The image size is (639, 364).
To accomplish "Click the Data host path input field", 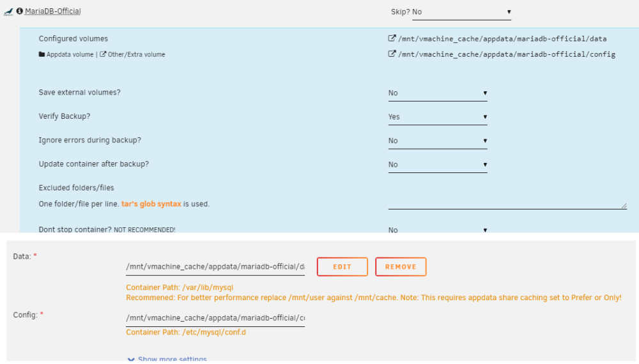I will coord(215,267).
